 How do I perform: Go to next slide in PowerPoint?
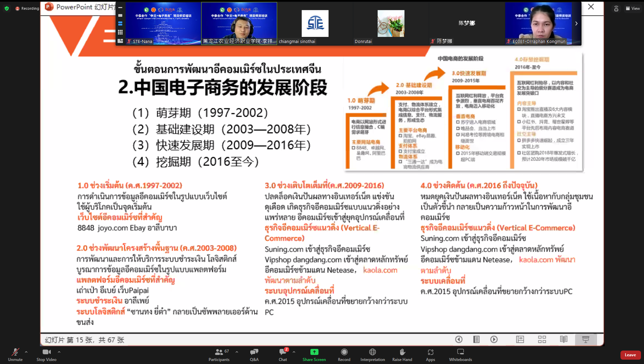(x=494, y=340)
